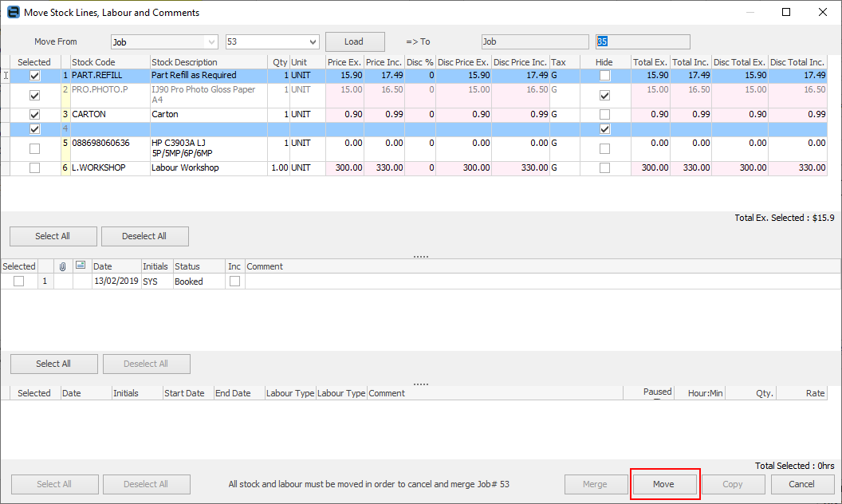Toggle Hide checkbox for CARTON row
Image resolution: width=842 pixels, height=504 pixels.
[604, 115]
